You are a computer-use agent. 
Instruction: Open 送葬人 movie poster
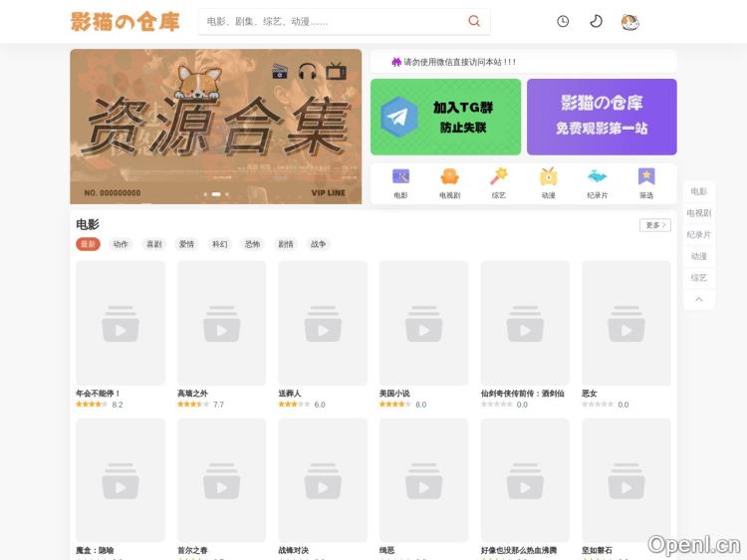coord(323,323)
